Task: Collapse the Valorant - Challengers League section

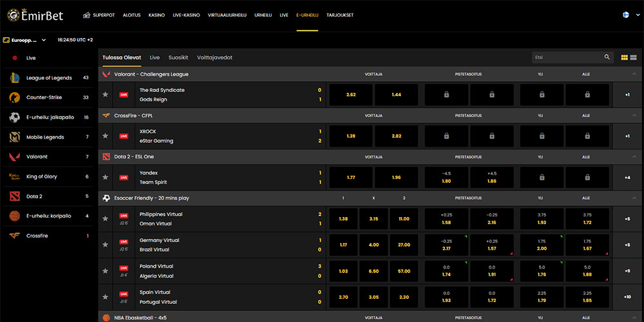Action: point(634,74)
